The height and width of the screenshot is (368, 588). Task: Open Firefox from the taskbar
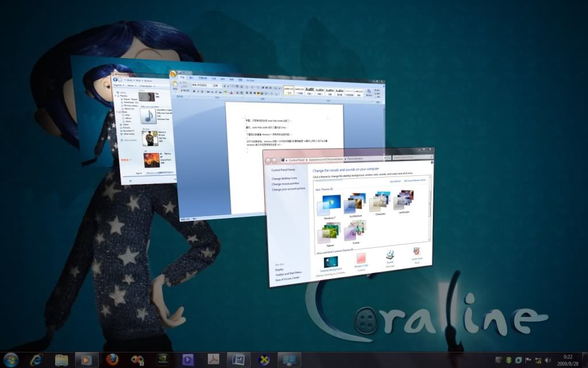point(112,360)
